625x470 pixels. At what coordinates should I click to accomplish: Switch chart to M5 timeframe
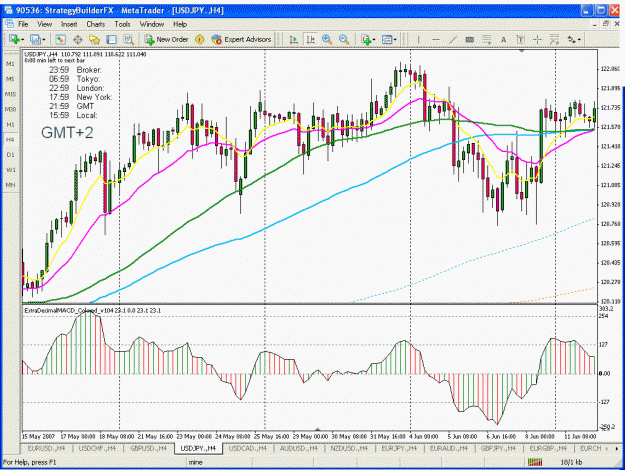click(10, 79)
